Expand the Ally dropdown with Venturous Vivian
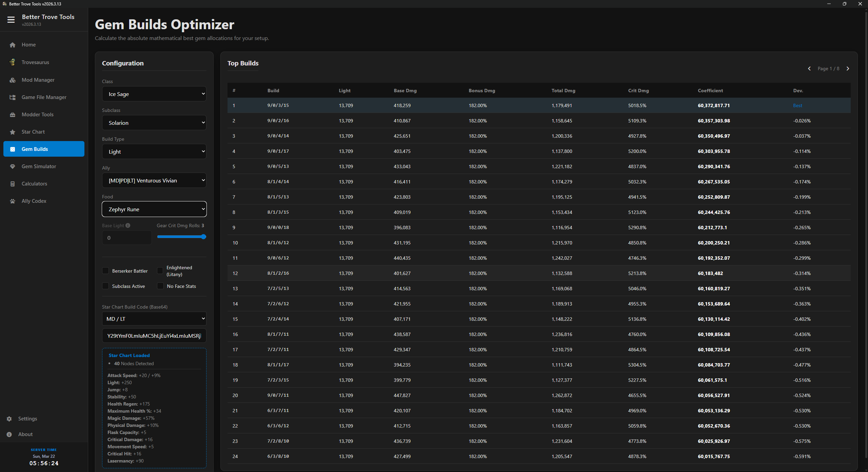The height and width of the screenshot is (472, 868). [x=154, y=180]
